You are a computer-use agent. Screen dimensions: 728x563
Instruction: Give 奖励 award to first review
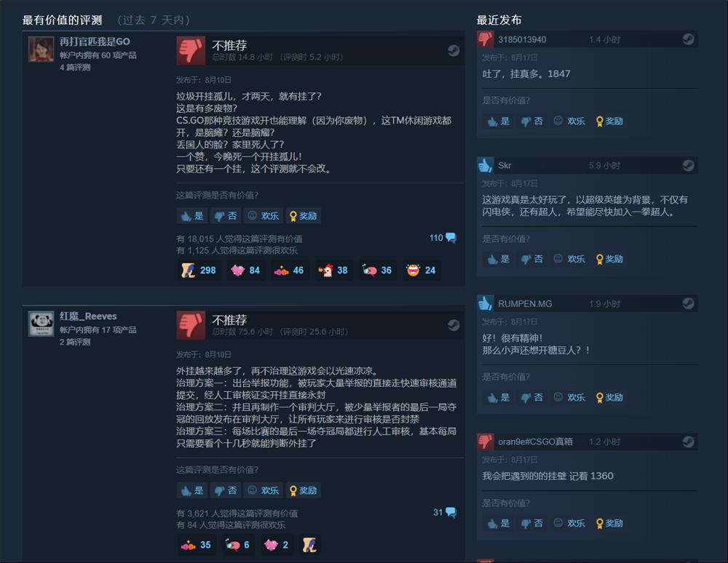[x=303, y=215]
